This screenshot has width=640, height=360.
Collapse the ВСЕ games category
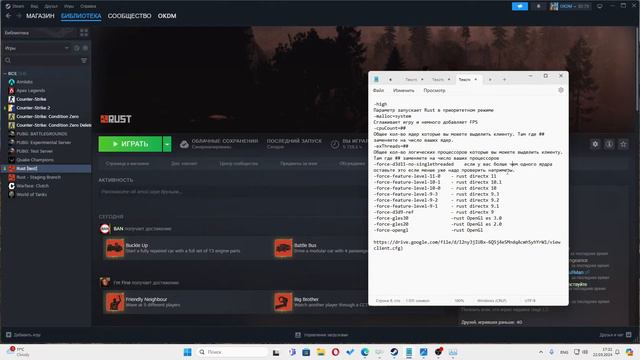[5, 73]
